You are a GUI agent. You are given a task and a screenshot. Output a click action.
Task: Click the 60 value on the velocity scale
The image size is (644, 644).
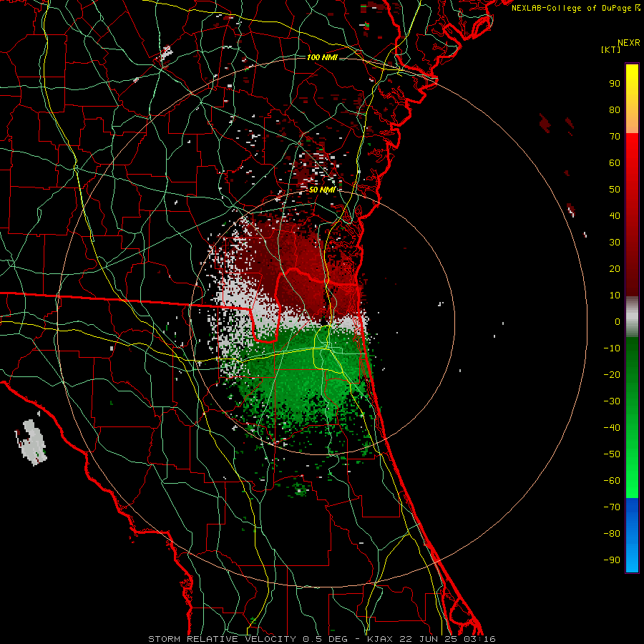pyautogui.click(x=615, y=162)
